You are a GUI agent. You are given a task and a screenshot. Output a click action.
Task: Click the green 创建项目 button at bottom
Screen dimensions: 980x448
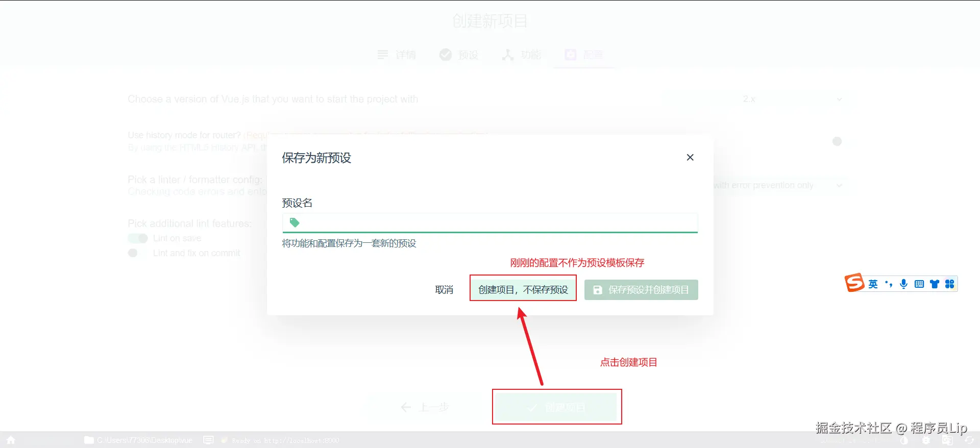(x=556, y=407)
